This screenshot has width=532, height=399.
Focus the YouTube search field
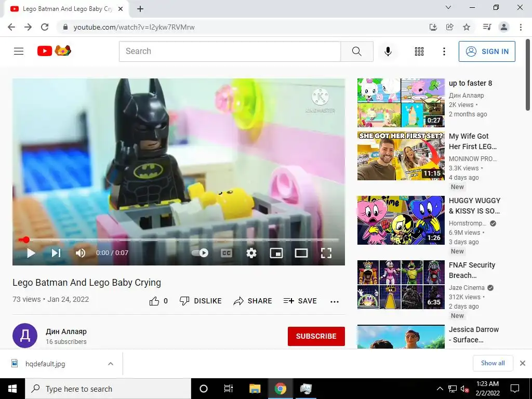pyautogui.click(x=230, y=51)
